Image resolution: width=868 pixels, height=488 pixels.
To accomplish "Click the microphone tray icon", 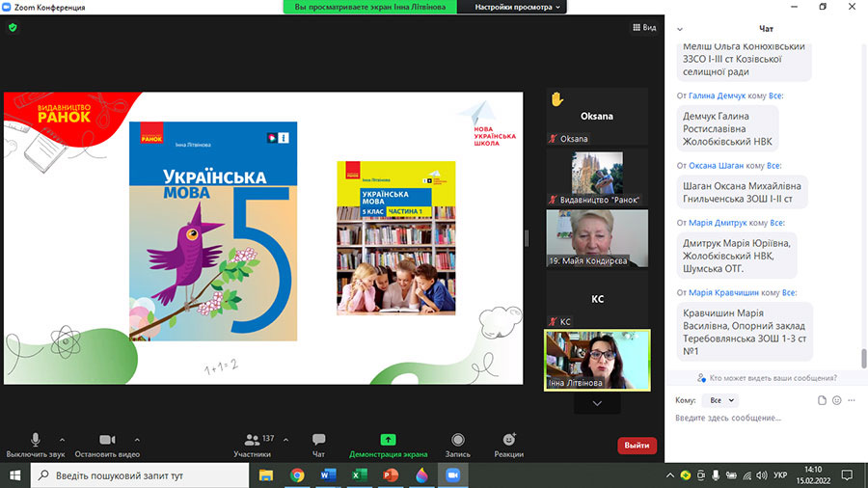I will 716,475.
